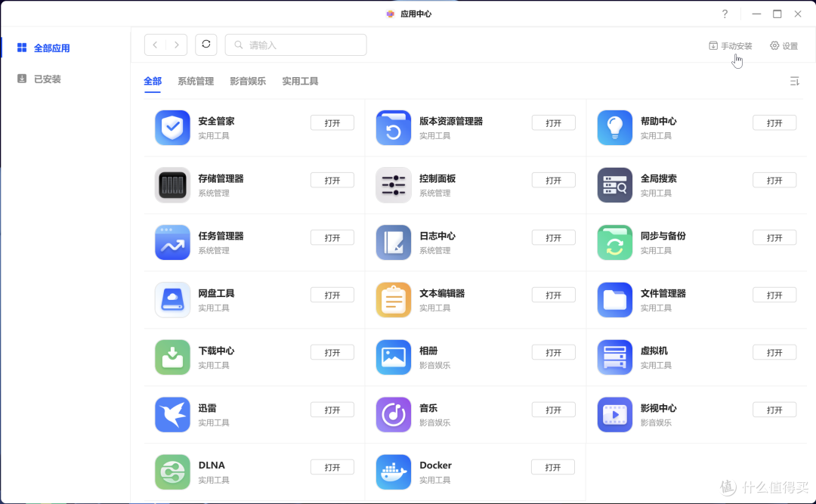Image resolution: width=816 pixels, height=504 pixels.
Task: Open the help question mark icon
Action: (x=725, y=14)
